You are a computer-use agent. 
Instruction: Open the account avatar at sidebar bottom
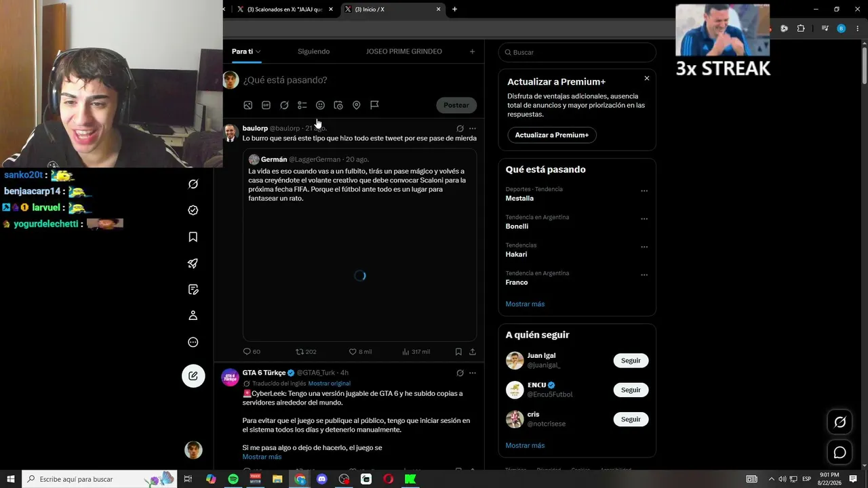pos(193,450)
